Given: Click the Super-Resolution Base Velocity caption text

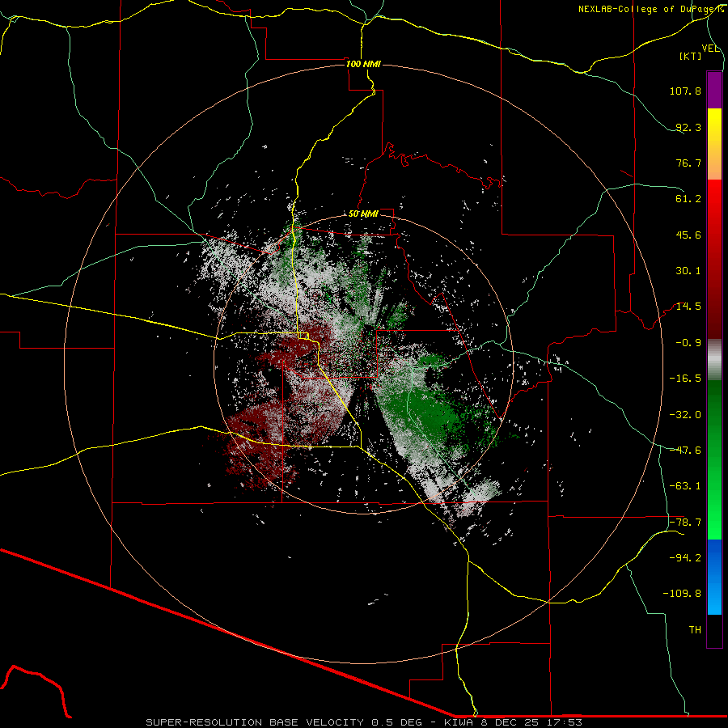Looking at the screenshot, I should coord(364,722).
